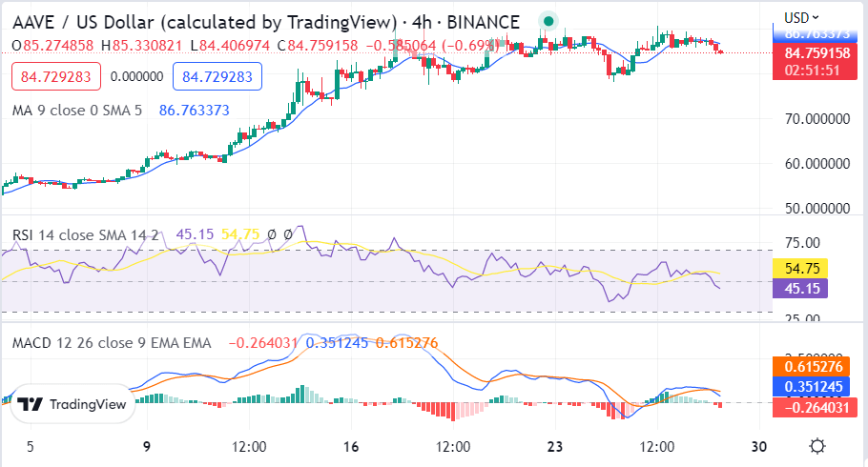
Task: Click the purple RSI value 45.15 in legend
Action: coord(195,234)
